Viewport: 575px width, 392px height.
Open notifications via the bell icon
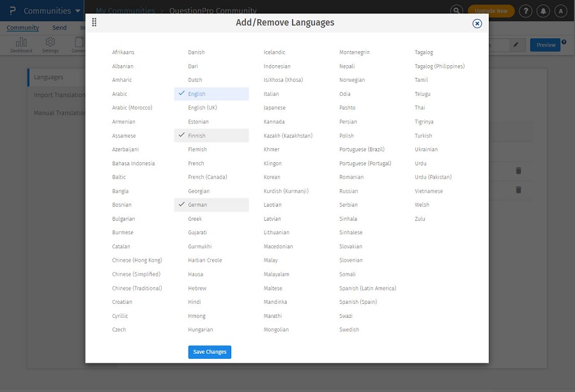pyautogui.click(x=544, y=11)
